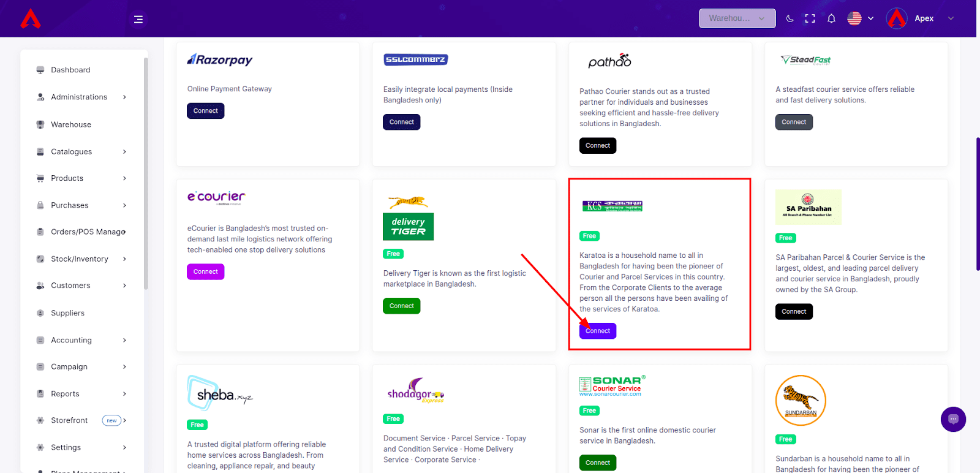Expand Stock/Inventory menu chevron
The width and height of the screenshot is (980, 473).
pos(124,259)
